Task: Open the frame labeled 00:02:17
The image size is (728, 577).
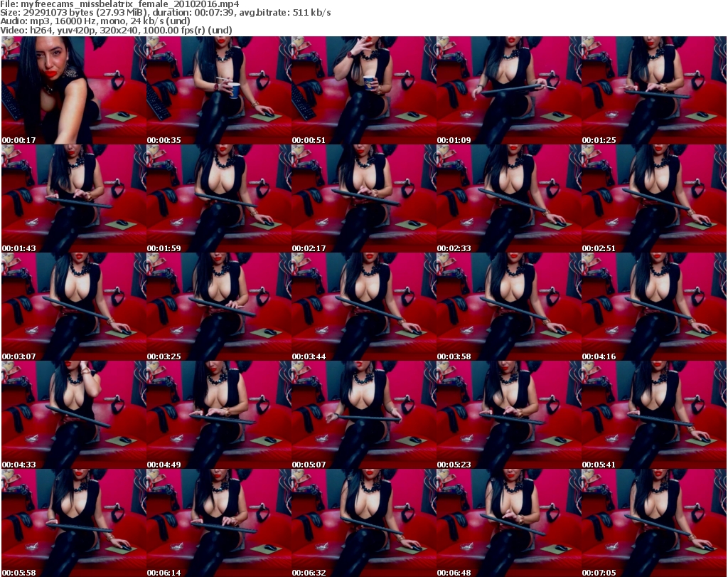Action: [x=363, y=198]
